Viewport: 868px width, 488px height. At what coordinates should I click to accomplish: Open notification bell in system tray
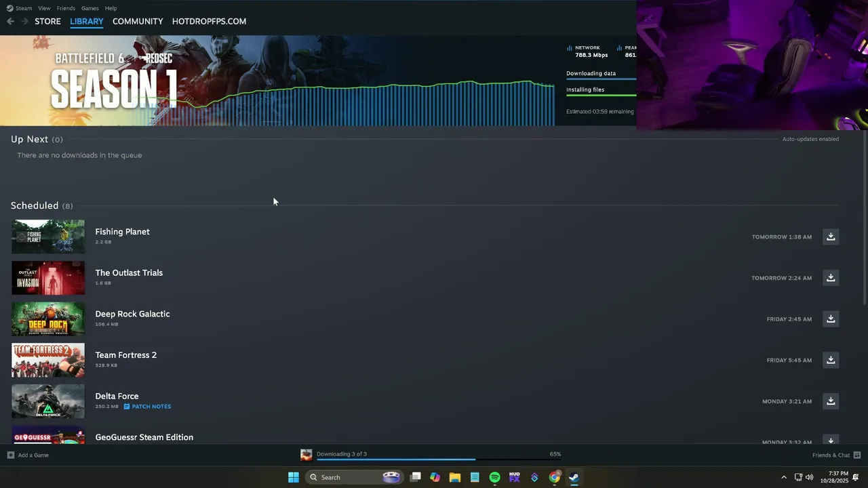click(x=856, y=477)
